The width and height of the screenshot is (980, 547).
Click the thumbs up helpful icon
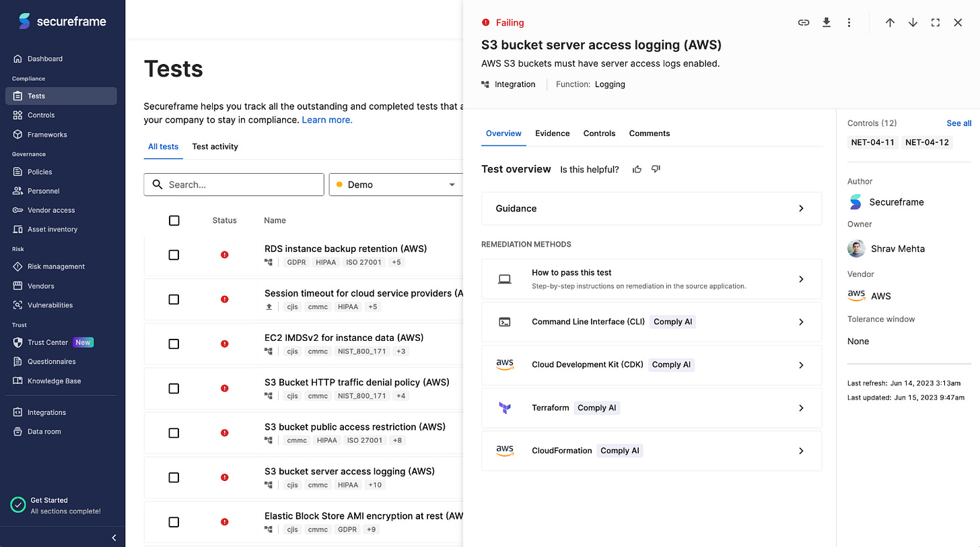pos(637,169)
